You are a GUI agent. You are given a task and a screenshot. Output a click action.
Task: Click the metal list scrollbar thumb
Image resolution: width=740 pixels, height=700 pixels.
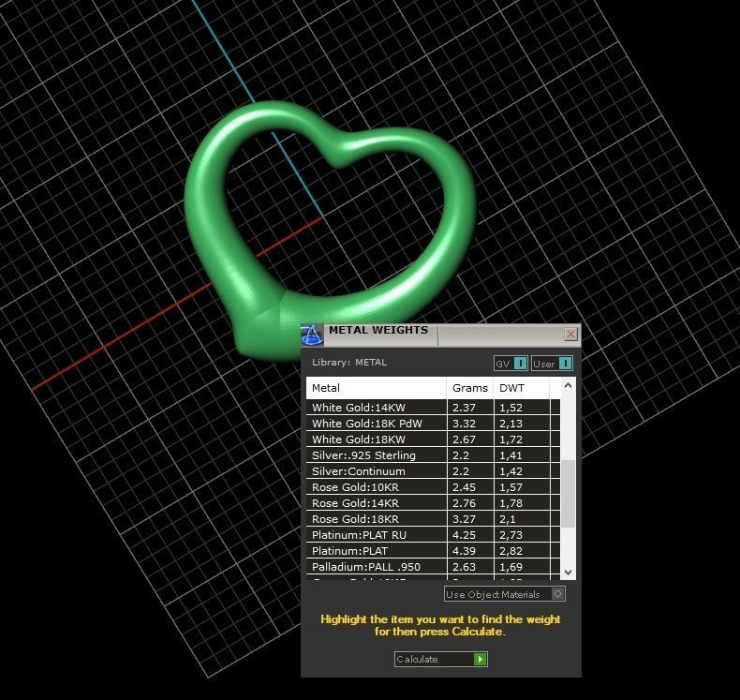point(569,493)
